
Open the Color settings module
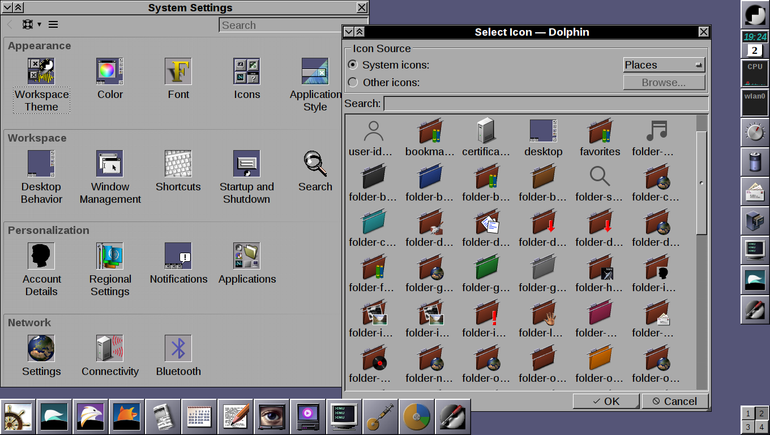pyautogui.click(x=110, y=79)
